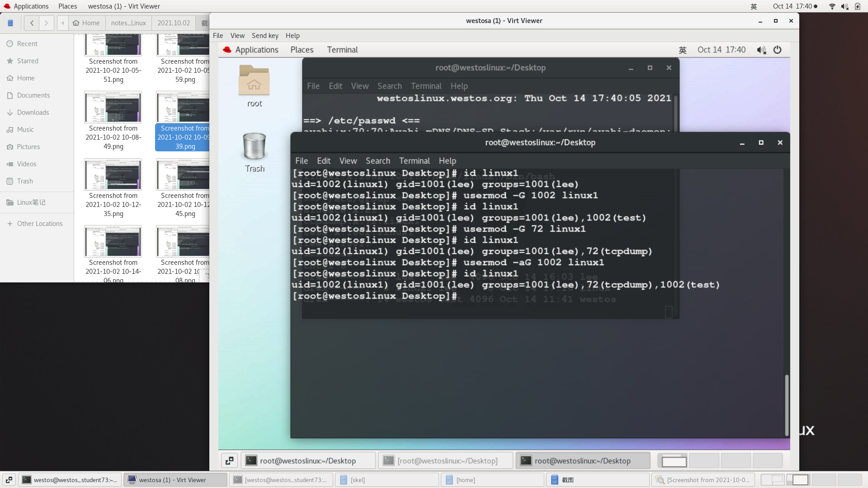This screenshot has height=488, width=868.
Task: Click the Places menu in GNOME panel
Action: coord(67,6)
